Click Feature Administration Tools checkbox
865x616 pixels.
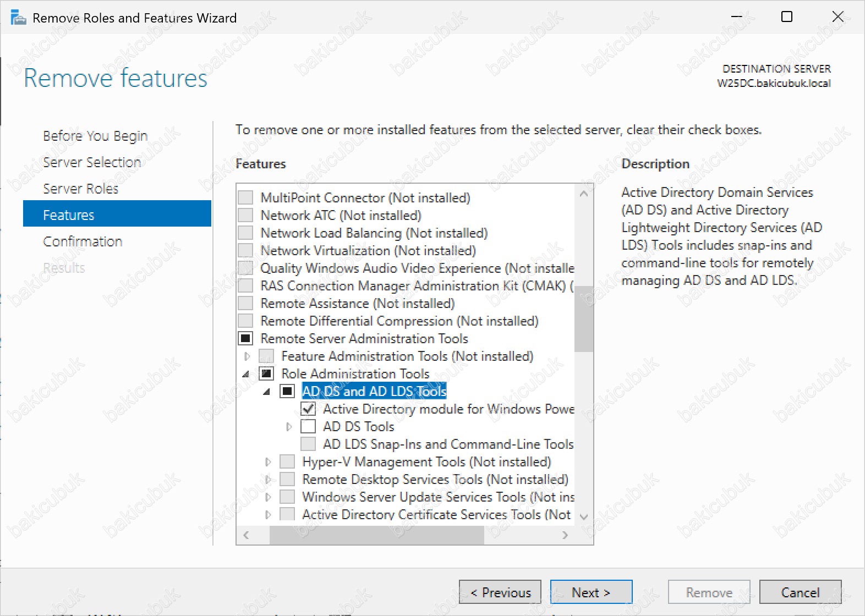(266, 356)
